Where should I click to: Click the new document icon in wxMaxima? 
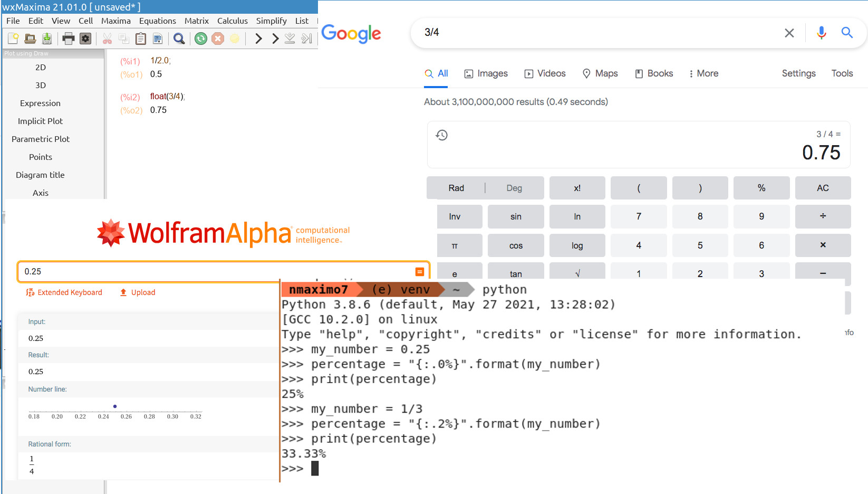click(13, 39)
